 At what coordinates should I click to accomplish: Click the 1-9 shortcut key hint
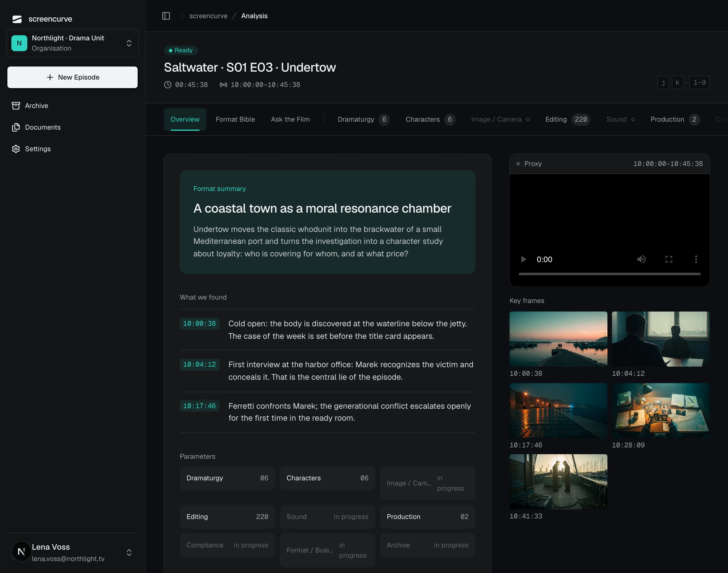pos(700,82)
